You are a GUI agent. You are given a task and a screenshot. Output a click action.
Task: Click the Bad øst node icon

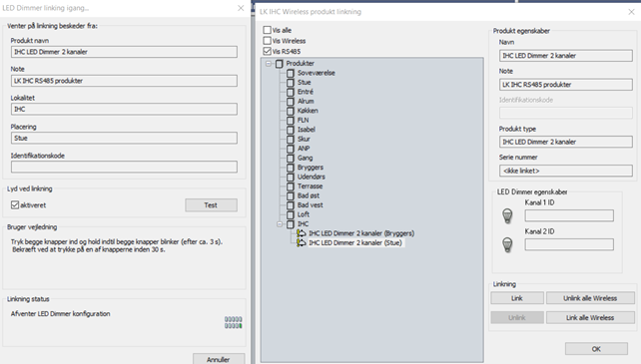[x=291, y=195]
